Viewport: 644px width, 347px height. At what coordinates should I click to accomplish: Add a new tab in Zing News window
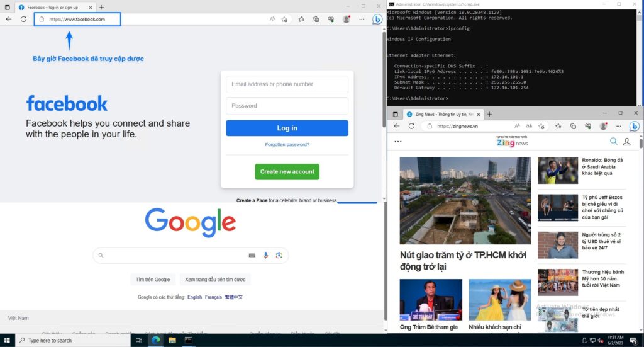[x=489, y=114]
